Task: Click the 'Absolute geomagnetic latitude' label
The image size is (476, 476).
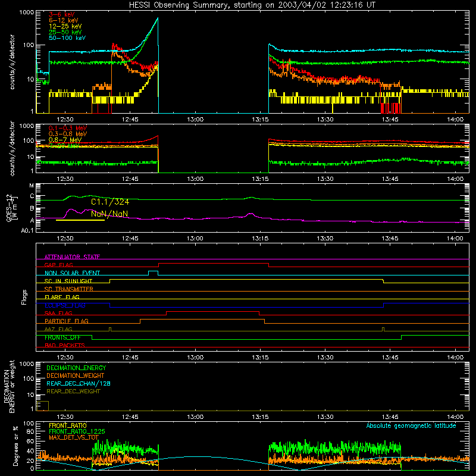Action: (x=411, y=425)
